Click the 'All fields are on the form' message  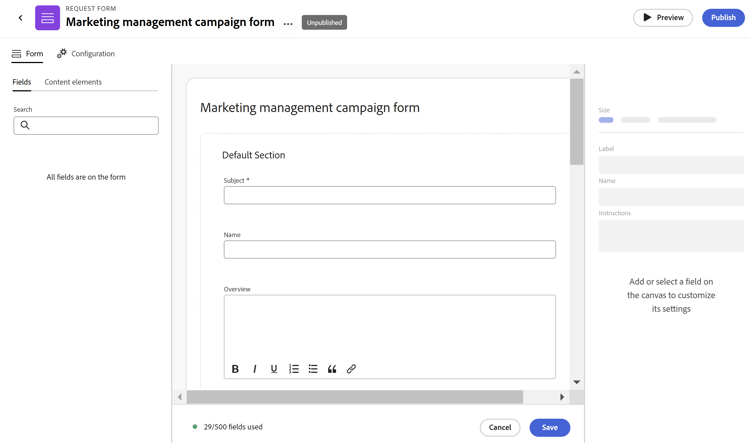pyautogui.click(x=86, y=177)
